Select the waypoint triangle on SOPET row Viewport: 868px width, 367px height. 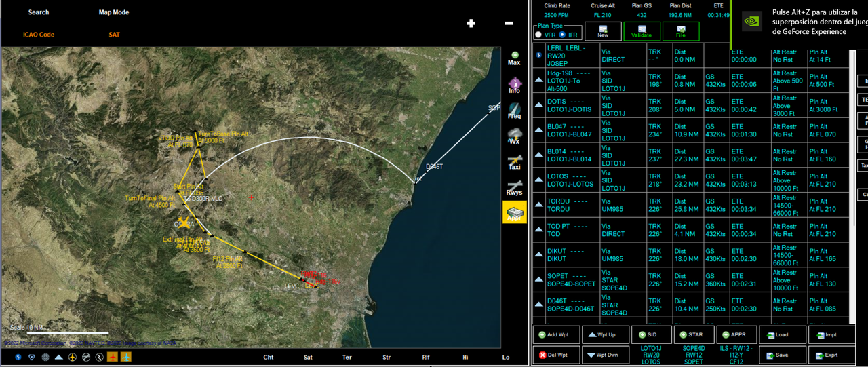tap(539, 279)
